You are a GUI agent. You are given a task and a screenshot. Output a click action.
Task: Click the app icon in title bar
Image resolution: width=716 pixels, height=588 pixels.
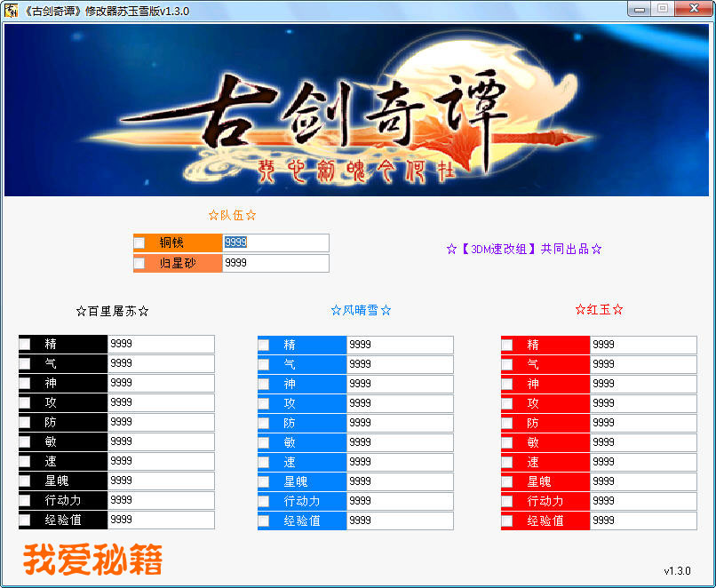pos(12,10)
